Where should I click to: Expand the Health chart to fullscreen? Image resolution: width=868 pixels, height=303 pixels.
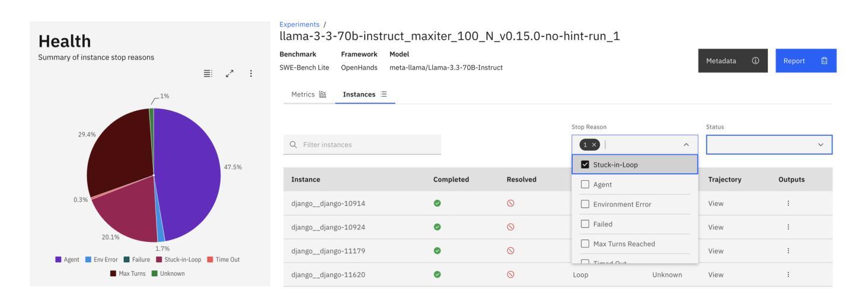[229, 74]
